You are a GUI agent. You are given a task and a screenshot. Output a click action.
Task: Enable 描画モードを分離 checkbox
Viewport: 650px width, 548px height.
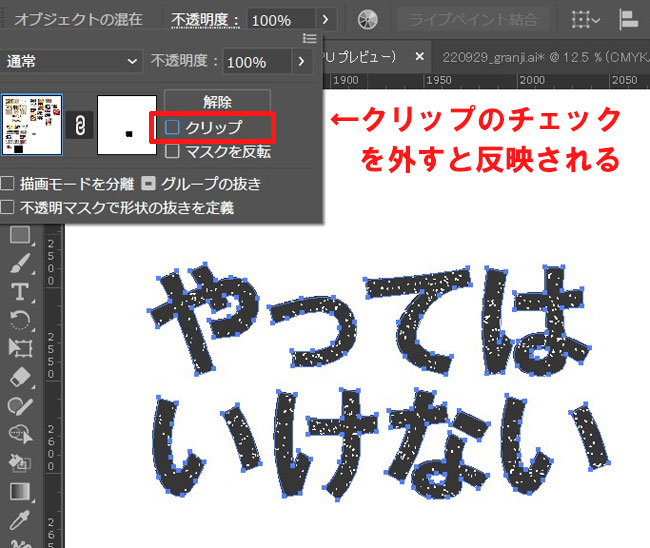click(x=7, y=183)
